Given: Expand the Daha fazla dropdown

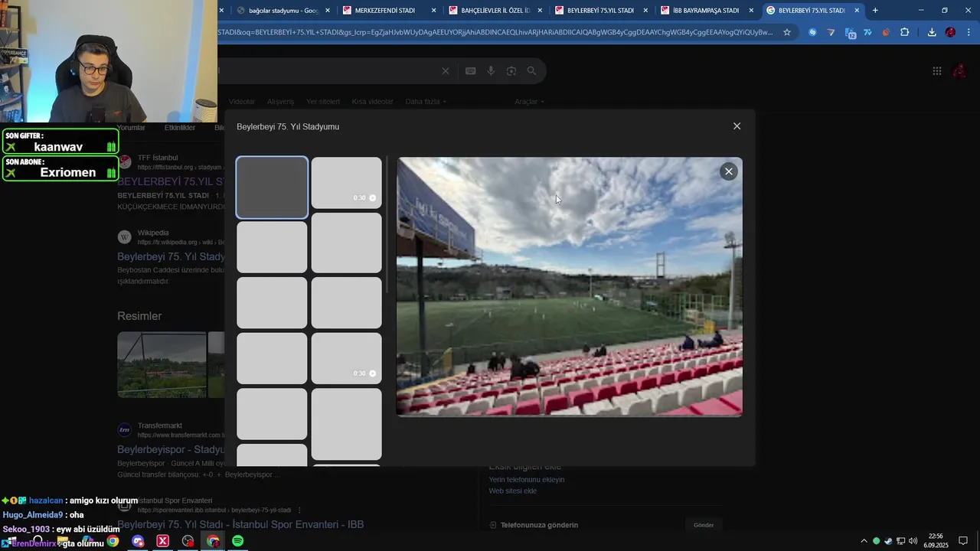Looking at the screenshot, I should (x=426, y=102).
